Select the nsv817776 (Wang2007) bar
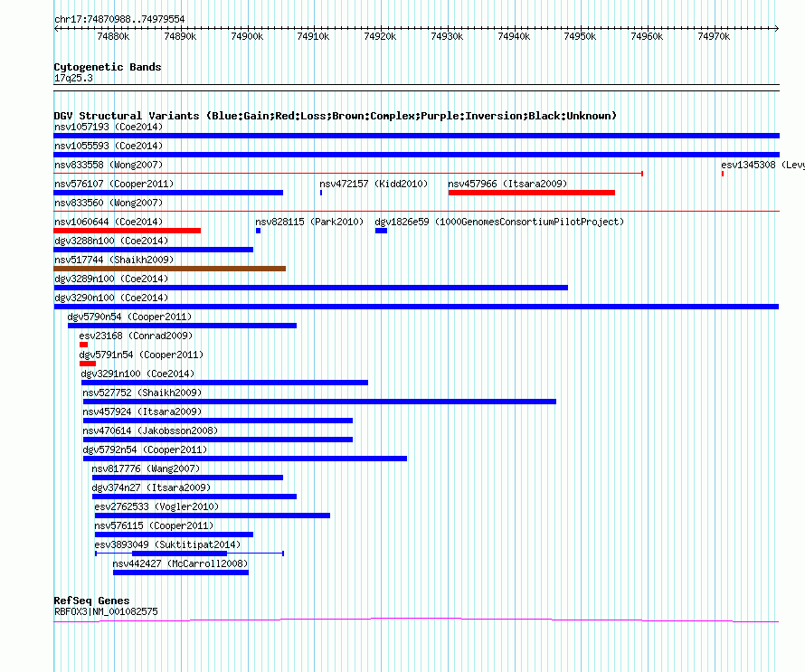The image size is (805, 672). click(187, 478)
